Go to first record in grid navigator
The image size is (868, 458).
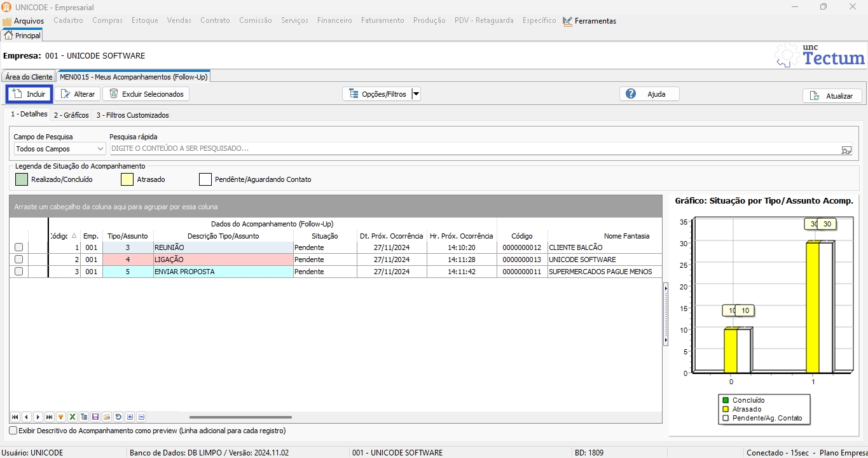click(x=15, y=417)
